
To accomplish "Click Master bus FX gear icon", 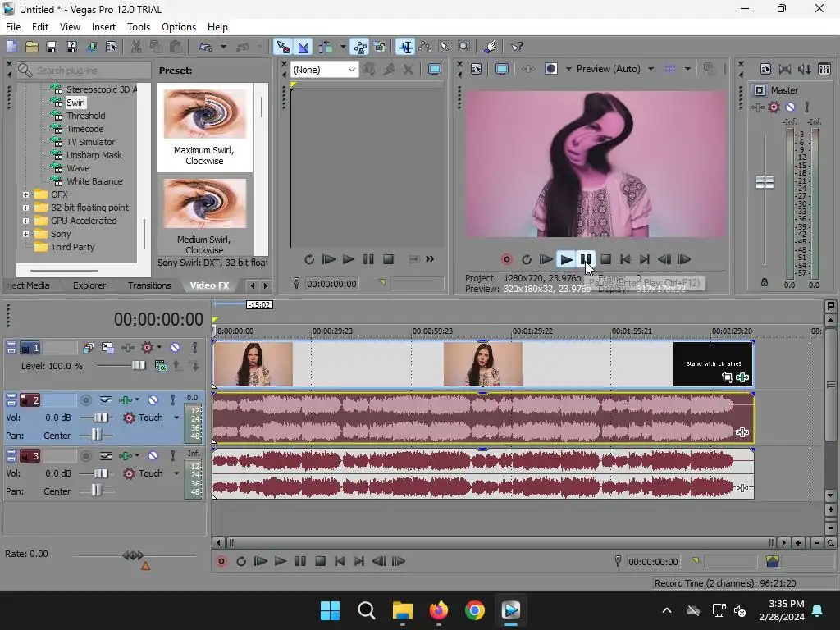I will tap(774, 107).
